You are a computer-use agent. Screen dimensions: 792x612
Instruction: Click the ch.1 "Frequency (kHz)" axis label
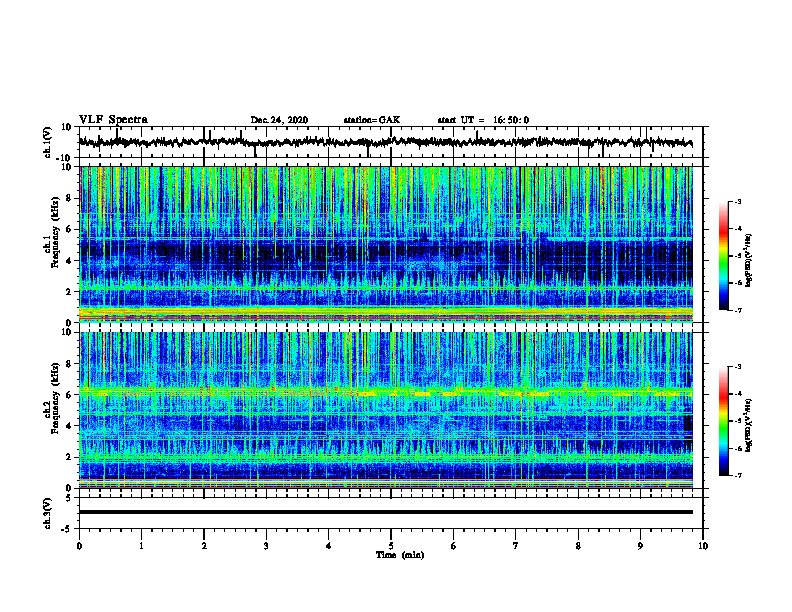point(55,232)
